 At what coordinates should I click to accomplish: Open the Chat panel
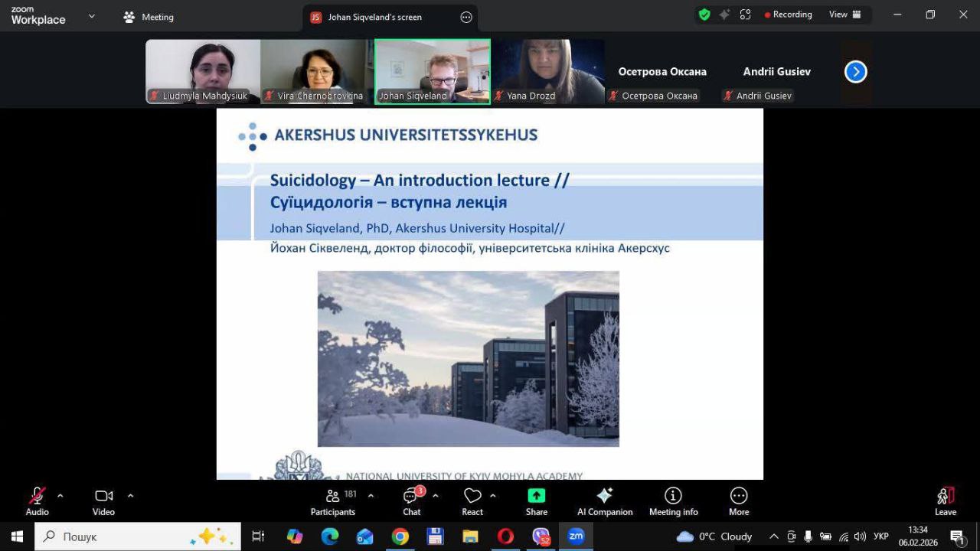412,501
